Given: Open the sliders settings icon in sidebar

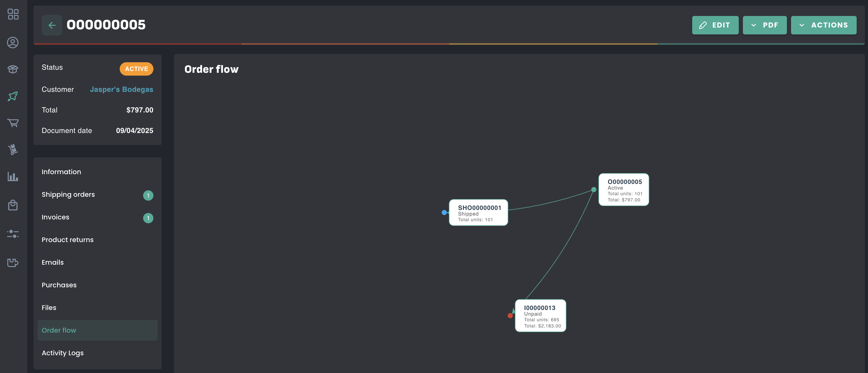Looking at the screenshot, I should [13, 234].
